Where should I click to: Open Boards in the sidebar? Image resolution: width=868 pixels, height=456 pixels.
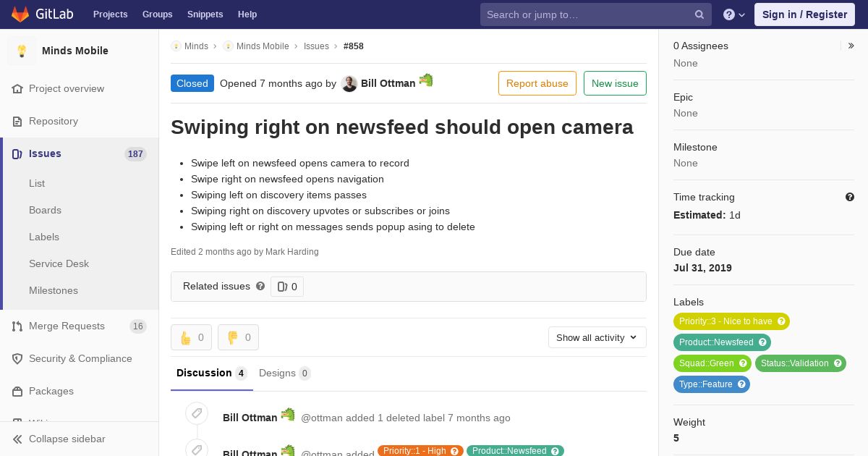pos(45,210)
